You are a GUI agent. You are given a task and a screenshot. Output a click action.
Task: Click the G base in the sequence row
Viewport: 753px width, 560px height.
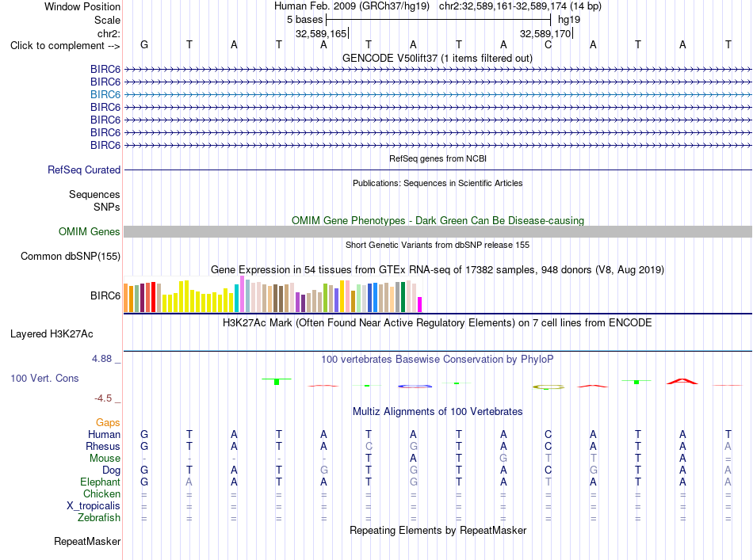click(x=144, y=44)
